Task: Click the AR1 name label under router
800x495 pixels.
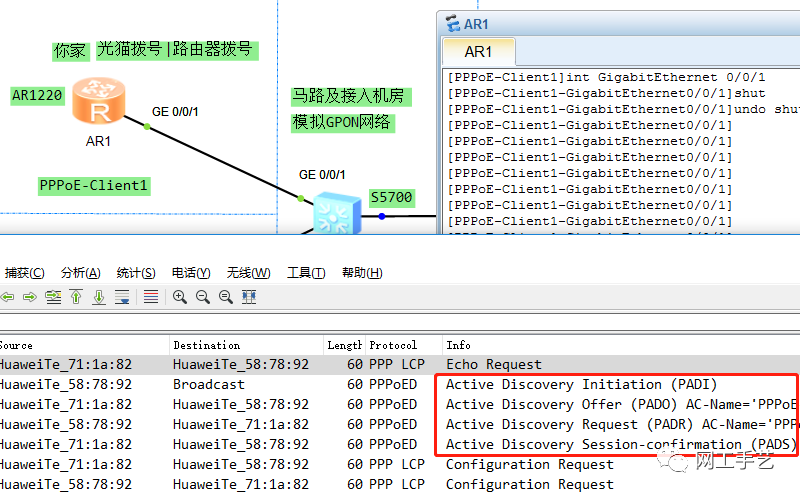Action: (x=98, y=141)
